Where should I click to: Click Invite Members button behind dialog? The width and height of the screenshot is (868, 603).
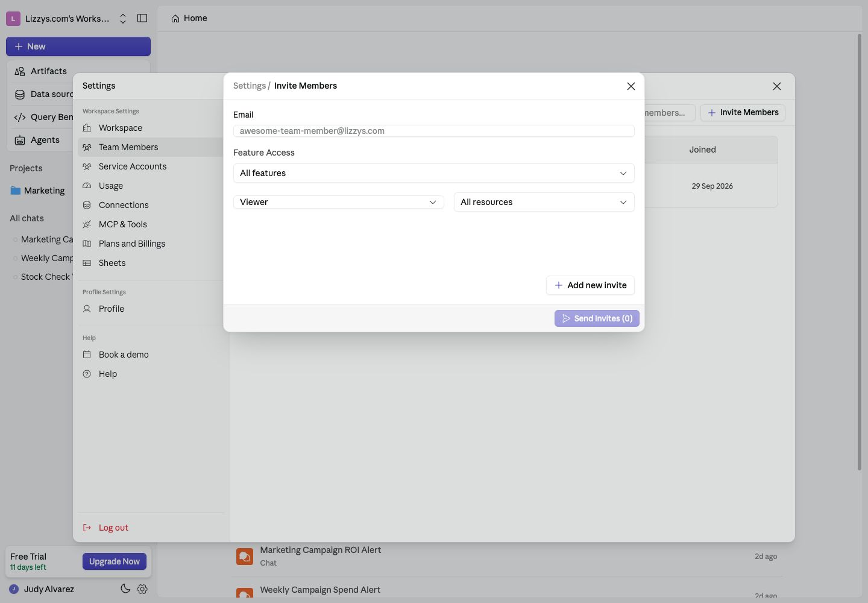(x=743, y=113)
